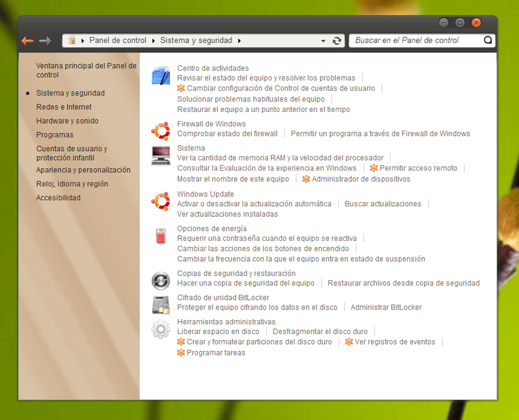Viewport: 519px width, 420px height.
Task: Click Administrar BitLocker link
Action: [386, 307]
